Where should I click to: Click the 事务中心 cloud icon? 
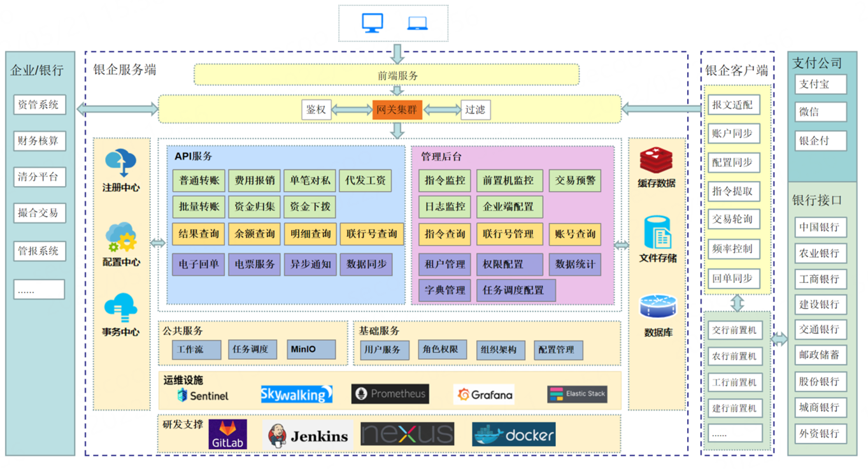pos(121,308)
